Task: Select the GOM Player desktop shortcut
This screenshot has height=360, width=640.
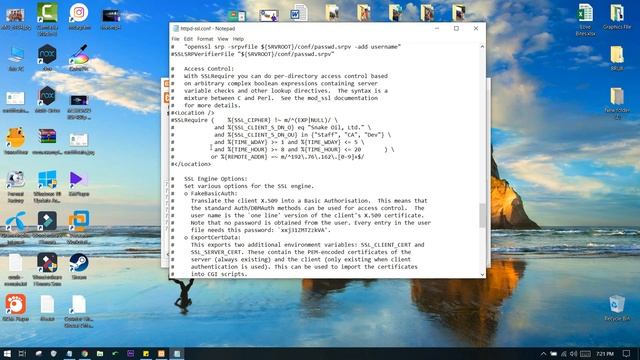Action: [x=16, y=308]
